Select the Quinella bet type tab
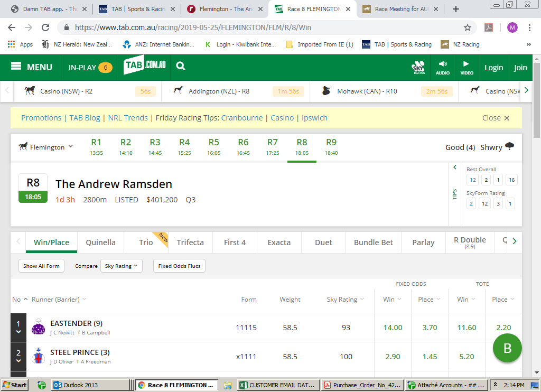 click(100, 242)
